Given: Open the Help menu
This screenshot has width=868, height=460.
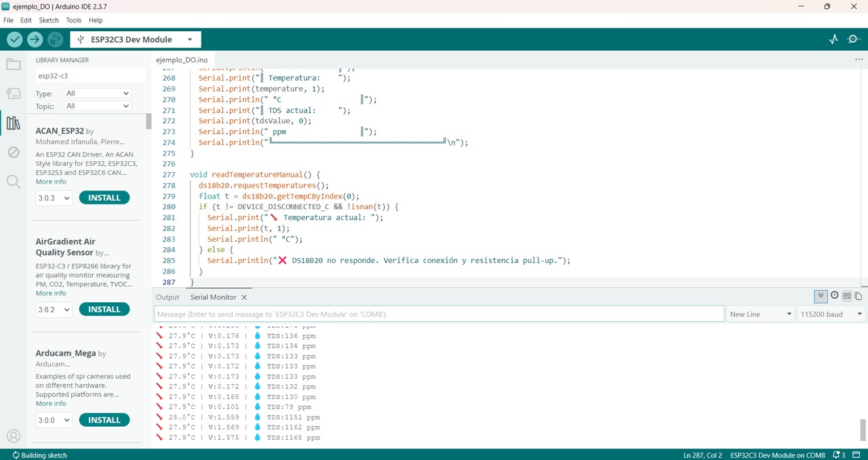Looking at the screenshot, I should [96, 20].
